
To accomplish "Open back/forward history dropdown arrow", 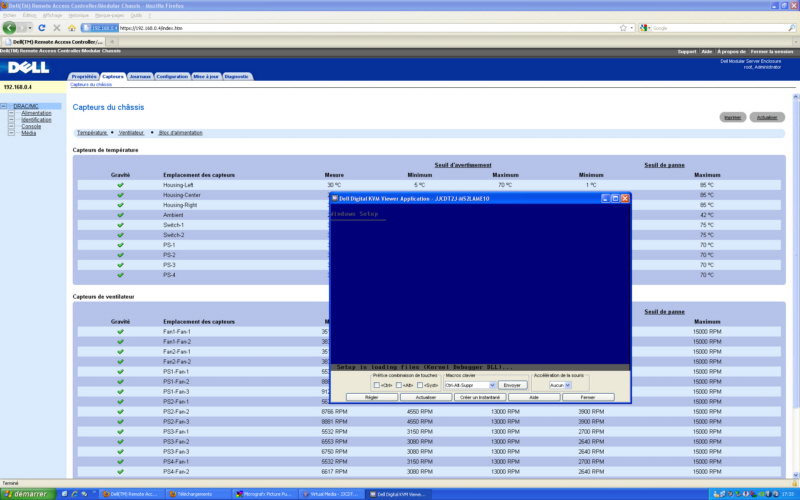I will pyautogui.click(x=30, y=28).
